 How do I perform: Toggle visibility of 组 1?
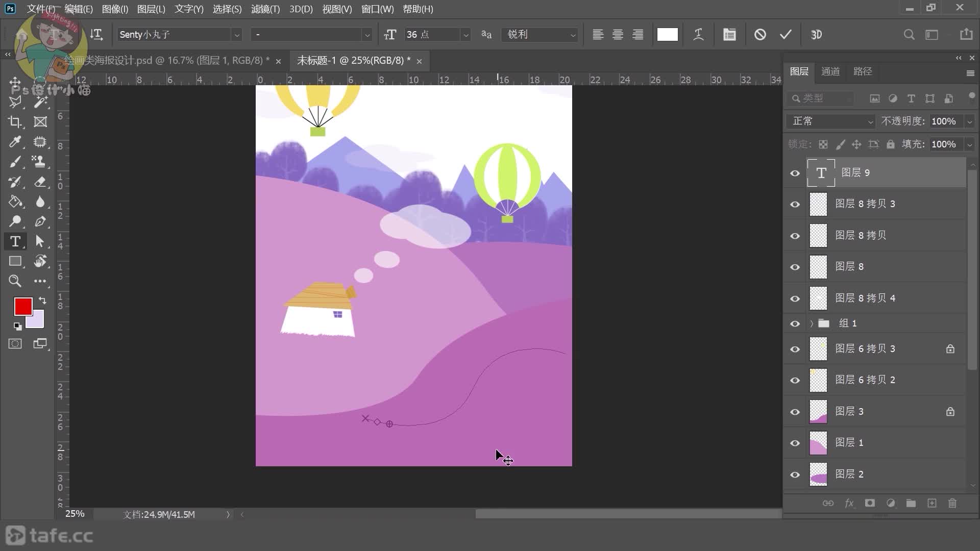coord(795,323)
